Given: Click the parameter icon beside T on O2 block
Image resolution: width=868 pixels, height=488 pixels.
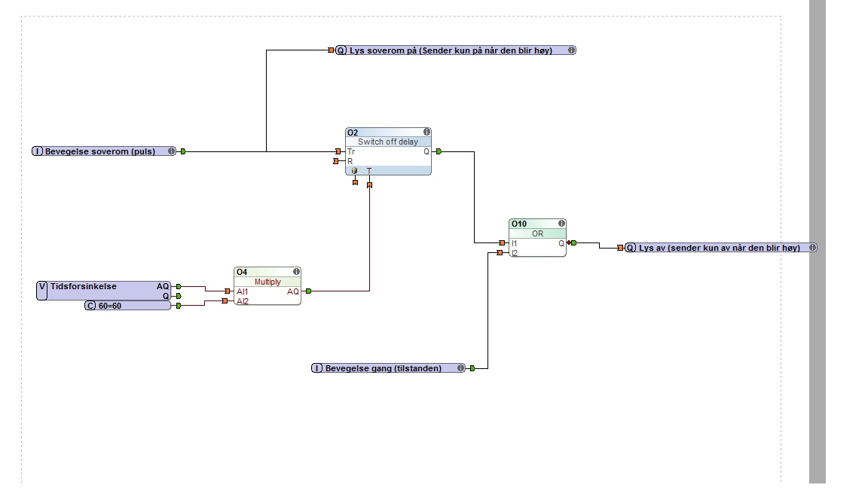Looking at the screenshot, I should 354,171.
